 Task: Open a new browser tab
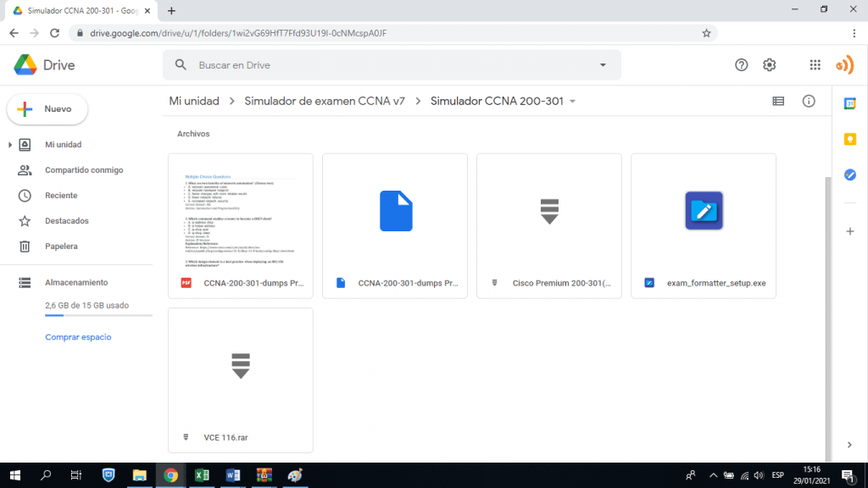tap(171, 10)
